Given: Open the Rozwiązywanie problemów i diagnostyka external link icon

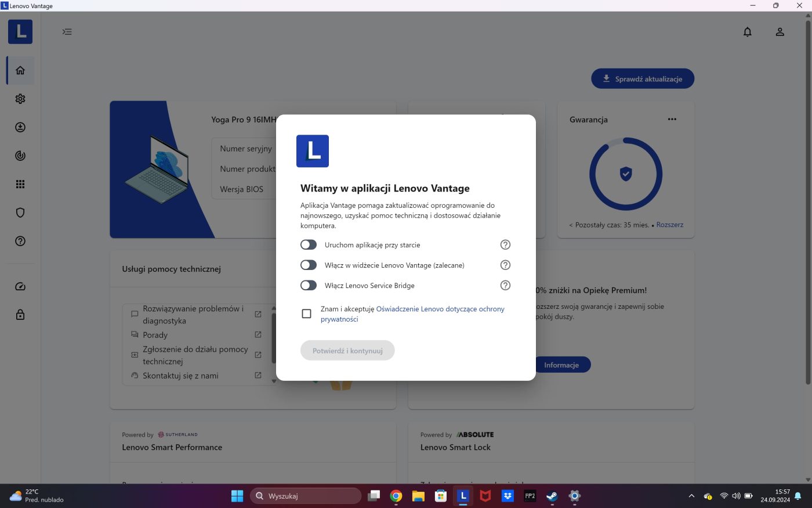Looking at the screenshot, I should tap(258, 314).
